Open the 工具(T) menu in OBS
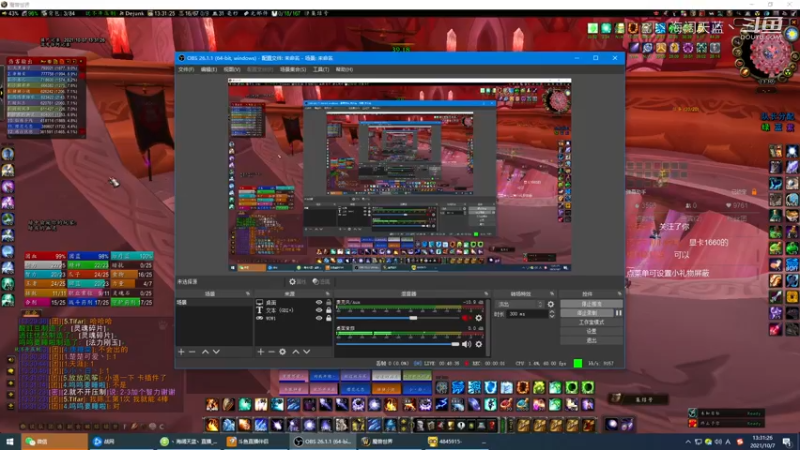Image resolution: width=800 pixels, height=450 pixels. click(x=320, y=69)
